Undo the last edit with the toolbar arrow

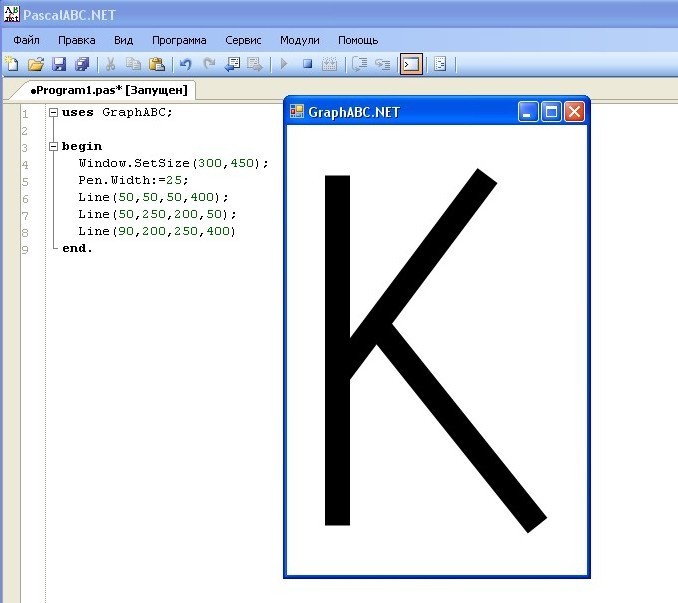186,65
